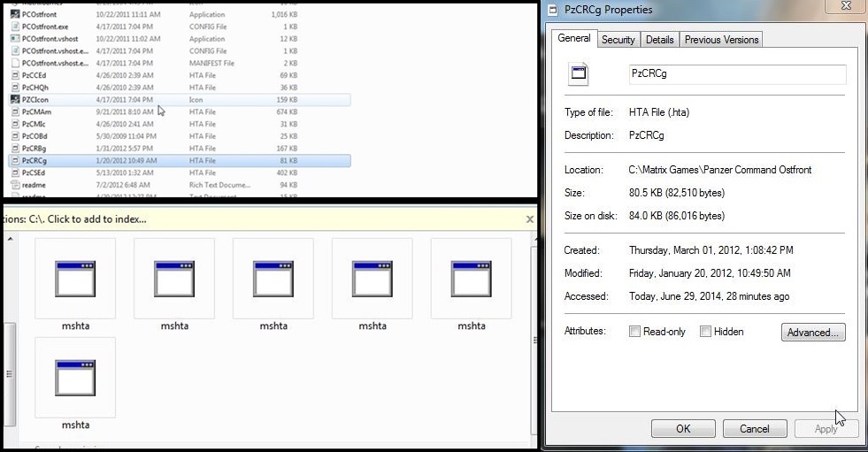The width and height of the screenshot is (868, 452).
Task: Click the PzCRCg Properties title bar icon
Action: (552, 10)
